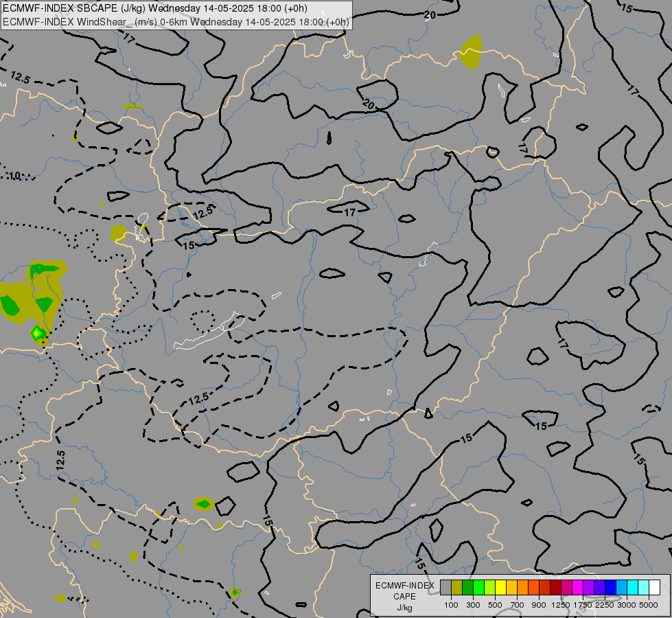Click the red swatch right of the 900 tick

545,587
